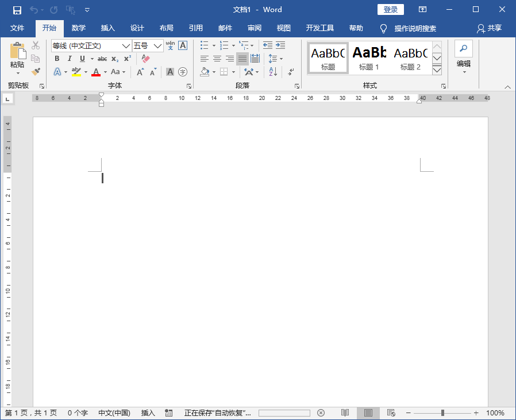Click the increase font size icon
Viewport: 516px width, 420px height.
point(140,72)
